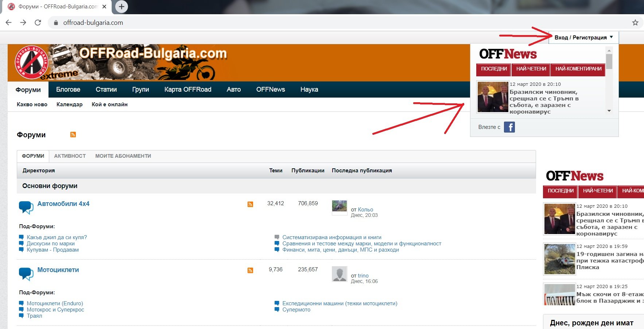Click the Facebook login icon
Image resolution: width=644 pixels, height=329 pixels.
pos(509,127)
